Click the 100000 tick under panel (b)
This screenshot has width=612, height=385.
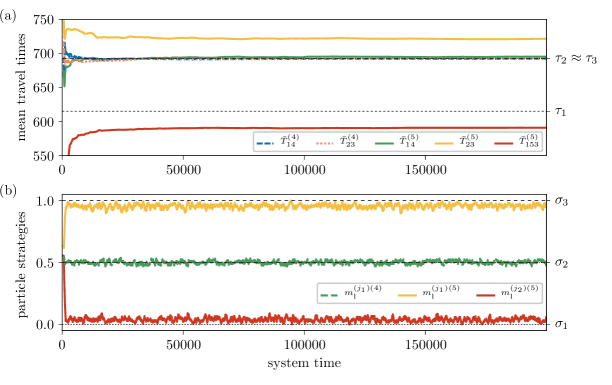tap(304, 345)
